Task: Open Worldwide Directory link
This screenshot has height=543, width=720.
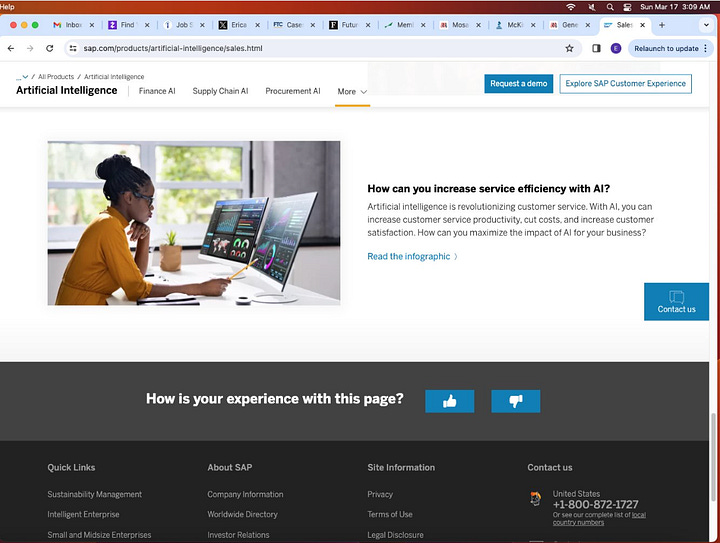Action: pos(242,515)
